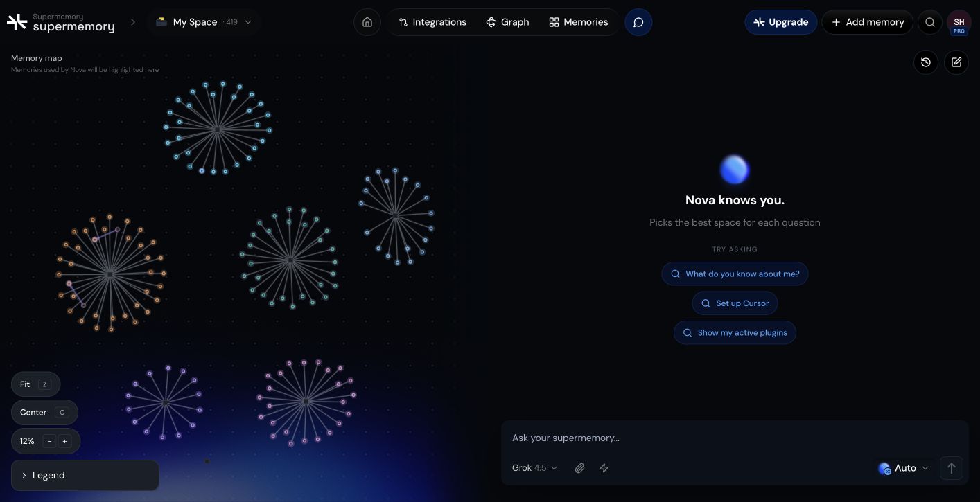980x502 pixels.
Task: Click the lightning bolt icon
Action: coord(604,468)
